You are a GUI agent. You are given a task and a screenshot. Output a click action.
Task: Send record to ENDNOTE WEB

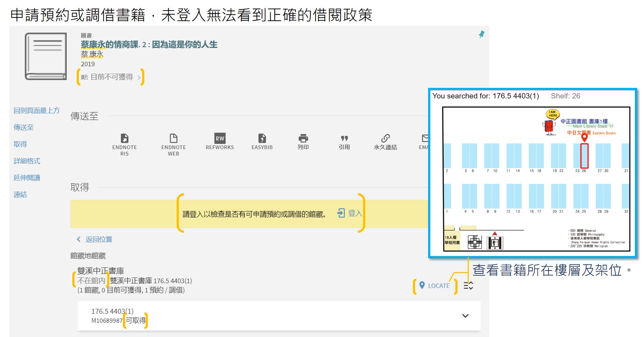click(173, 143)
